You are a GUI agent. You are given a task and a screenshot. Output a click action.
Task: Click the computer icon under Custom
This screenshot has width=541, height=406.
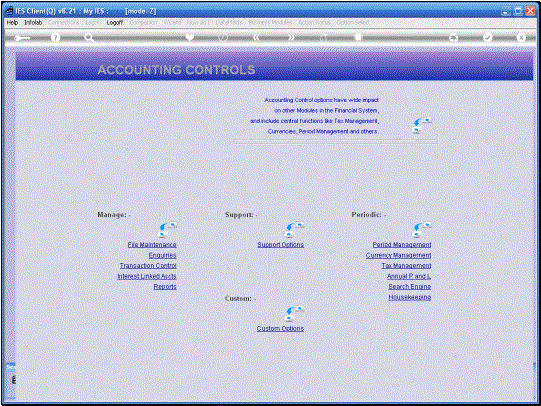click(294, 314)
